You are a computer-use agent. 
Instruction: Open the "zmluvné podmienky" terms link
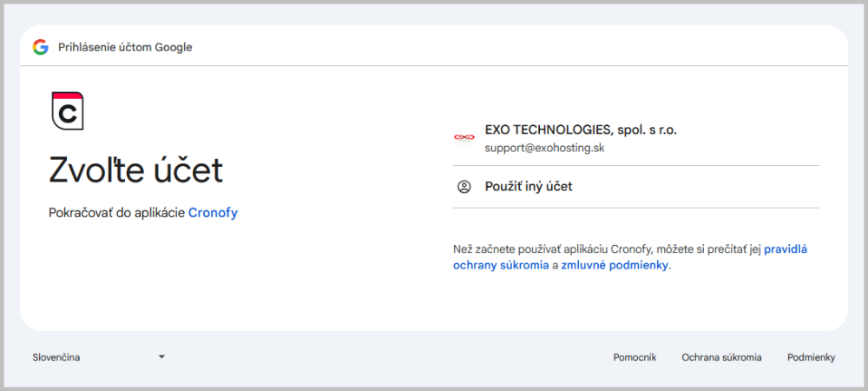615,266
